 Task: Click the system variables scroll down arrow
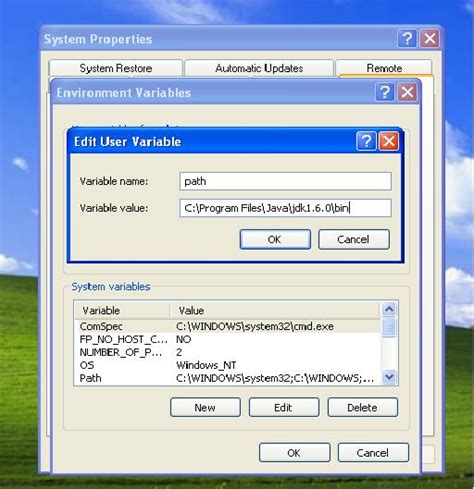[389, 377]
